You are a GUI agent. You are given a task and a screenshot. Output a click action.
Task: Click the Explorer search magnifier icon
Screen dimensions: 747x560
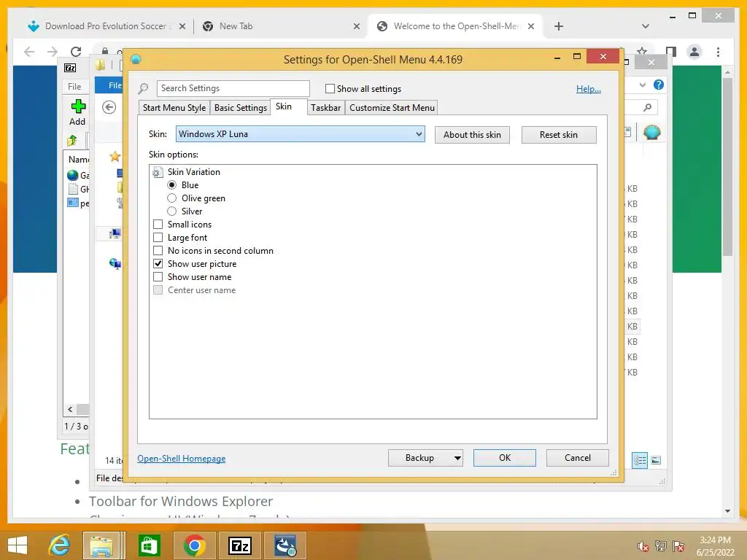(x=648, y=108)
